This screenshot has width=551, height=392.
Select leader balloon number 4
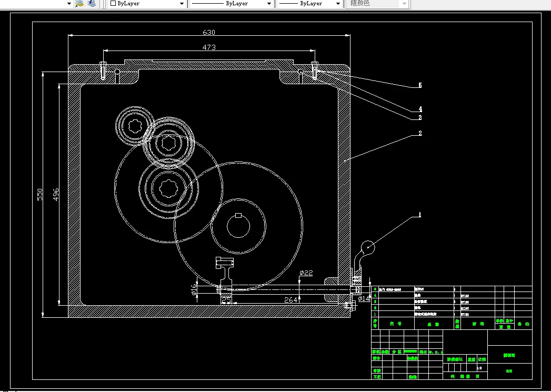tap(420, 109)
